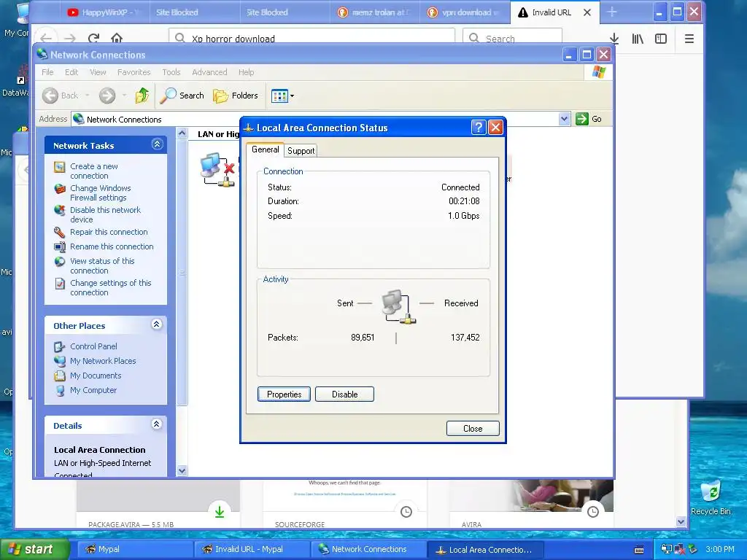Open the Tools menu
Screen dimensions: 747x560
tap(171, 72)
